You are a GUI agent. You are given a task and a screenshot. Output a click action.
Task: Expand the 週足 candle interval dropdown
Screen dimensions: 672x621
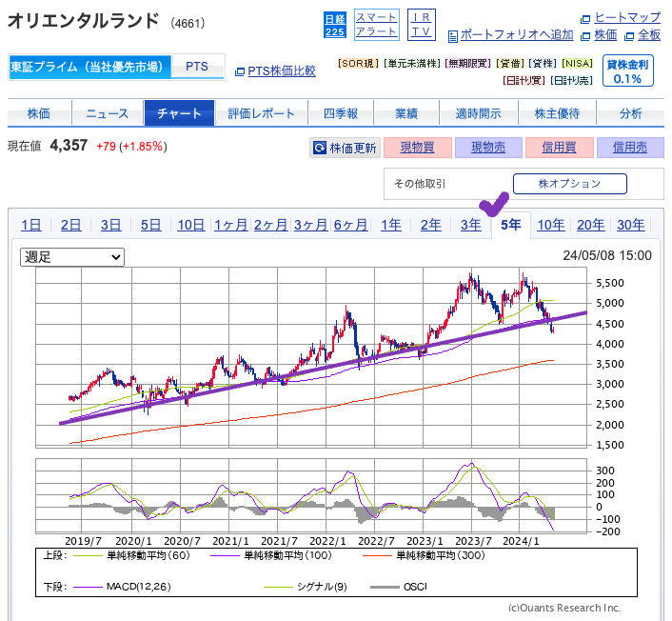(72, 257)
